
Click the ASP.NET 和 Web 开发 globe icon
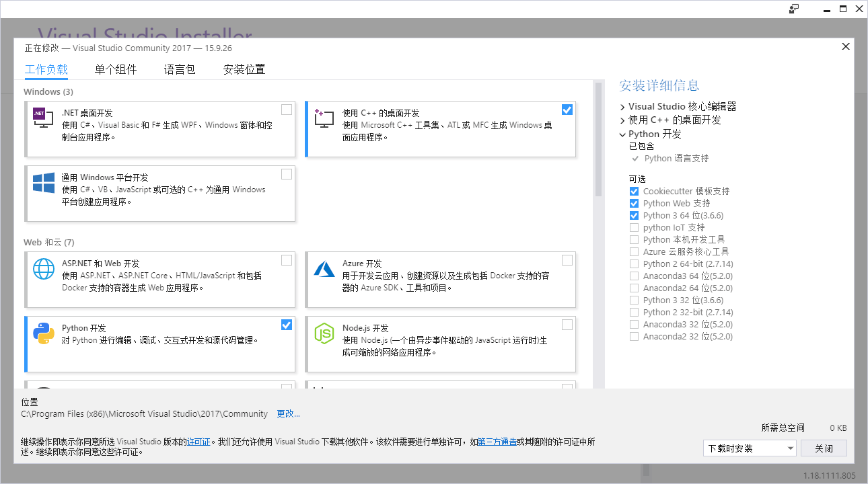tap(43, 269)
